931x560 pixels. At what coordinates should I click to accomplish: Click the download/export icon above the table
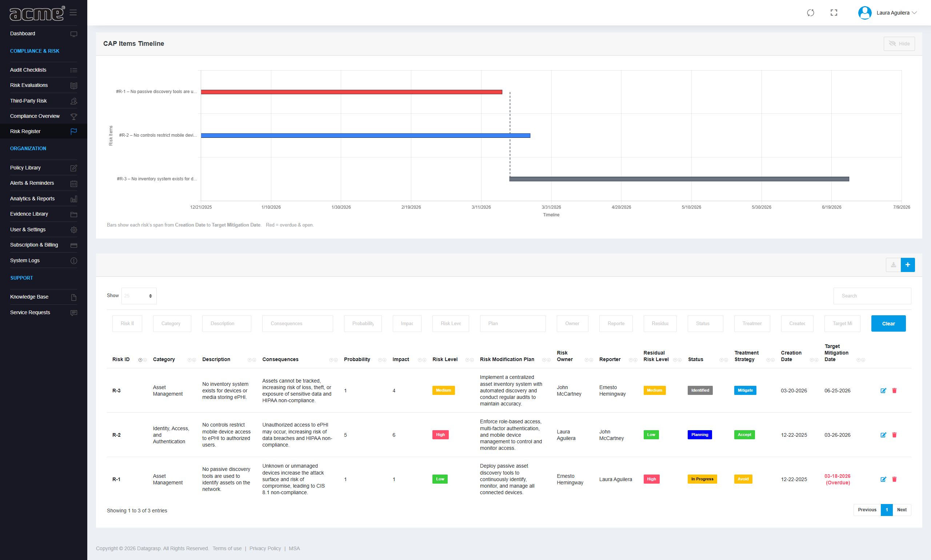point(893,264)
